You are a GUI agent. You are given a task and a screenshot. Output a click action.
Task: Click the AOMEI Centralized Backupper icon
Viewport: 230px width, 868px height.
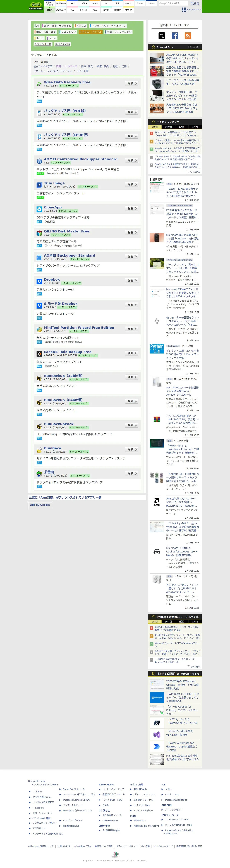click(x=39, y=161)
